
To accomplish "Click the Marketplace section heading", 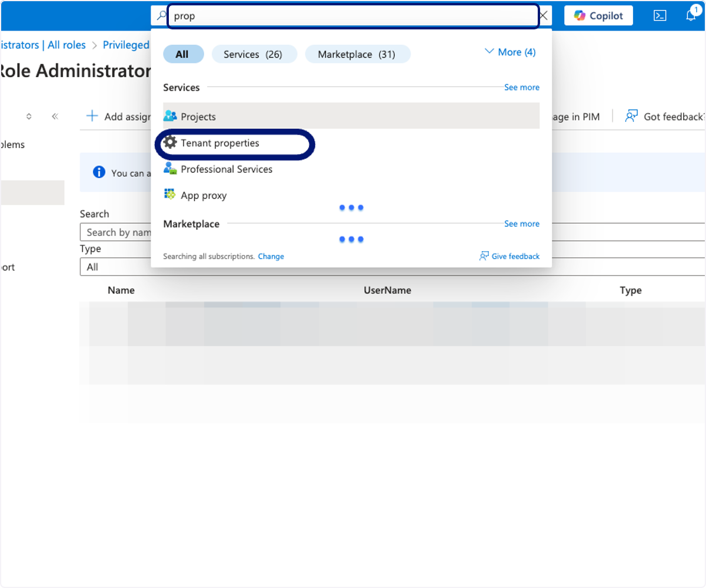I will click(x=191, y=224).
